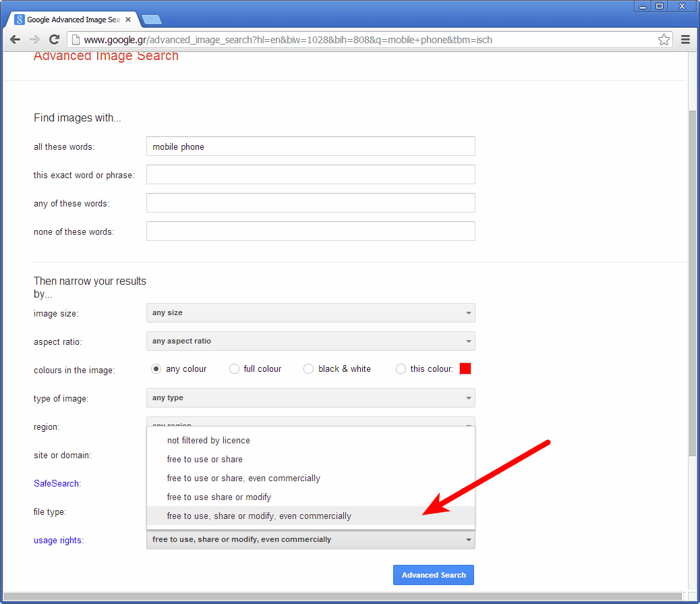The image size is (700, 604).
Task: Click the Google favicon on the tab
Action: [19, 20]
